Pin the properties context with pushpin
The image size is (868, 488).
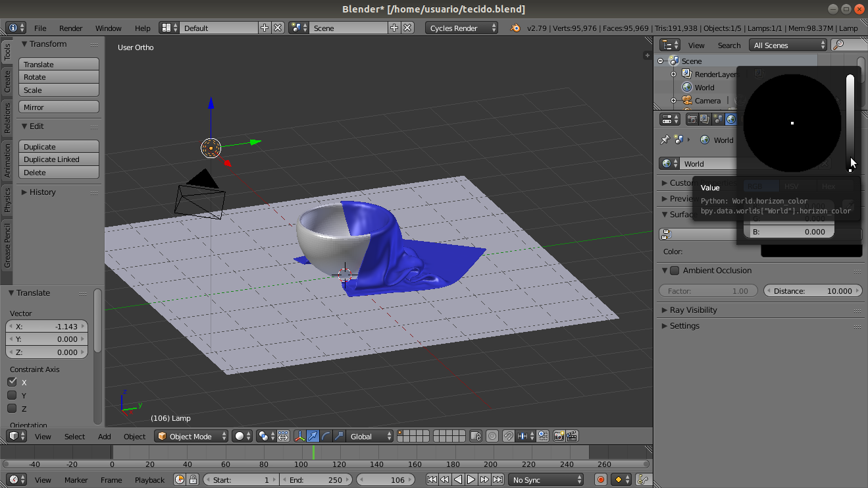665,140
